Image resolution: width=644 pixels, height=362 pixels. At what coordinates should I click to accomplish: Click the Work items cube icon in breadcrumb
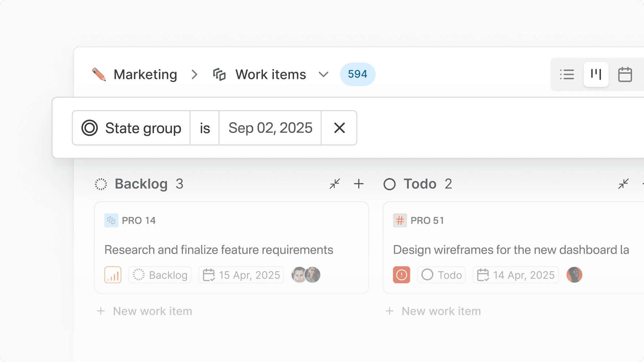tap(219, 74)
